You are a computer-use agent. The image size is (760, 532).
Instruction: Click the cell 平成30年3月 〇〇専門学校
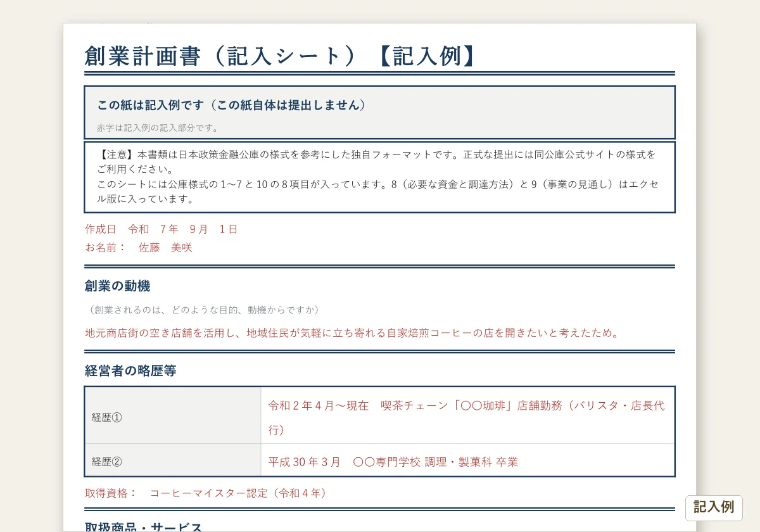(467, 460)
